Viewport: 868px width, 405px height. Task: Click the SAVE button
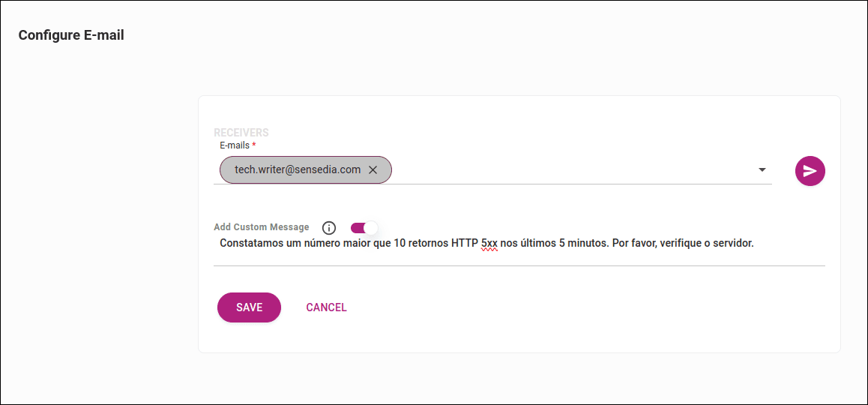pyautogui.click(x=249, y=307)
